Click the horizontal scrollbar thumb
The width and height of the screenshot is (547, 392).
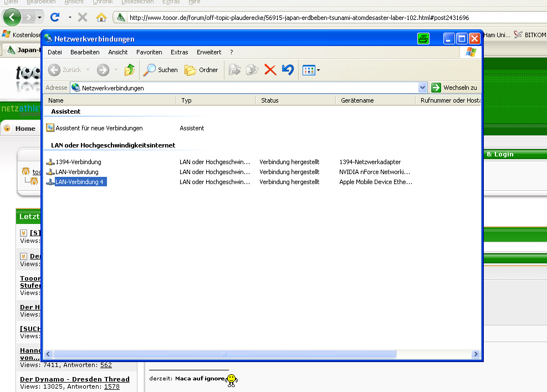tap(224, 354)
